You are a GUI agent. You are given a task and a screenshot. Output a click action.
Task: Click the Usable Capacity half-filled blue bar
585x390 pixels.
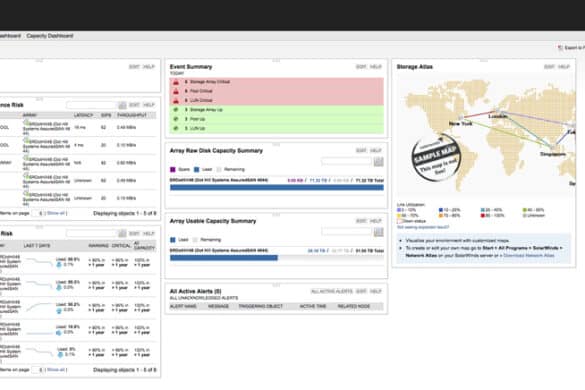pyautogui.click(x=224, y=258)
